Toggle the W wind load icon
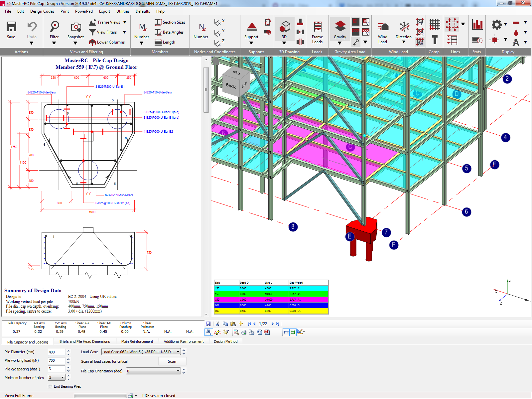 (x=420, y=42)
